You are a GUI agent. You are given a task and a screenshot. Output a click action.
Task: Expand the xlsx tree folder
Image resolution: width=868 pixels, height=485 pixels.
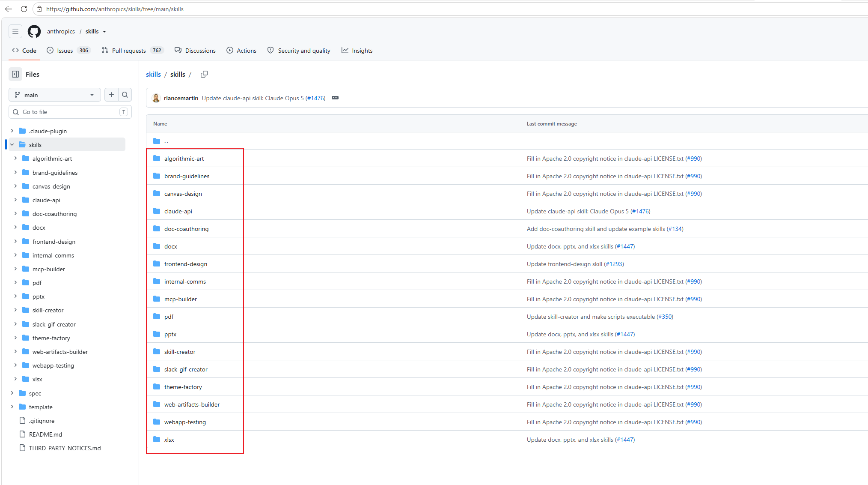(x=15, y=379)
